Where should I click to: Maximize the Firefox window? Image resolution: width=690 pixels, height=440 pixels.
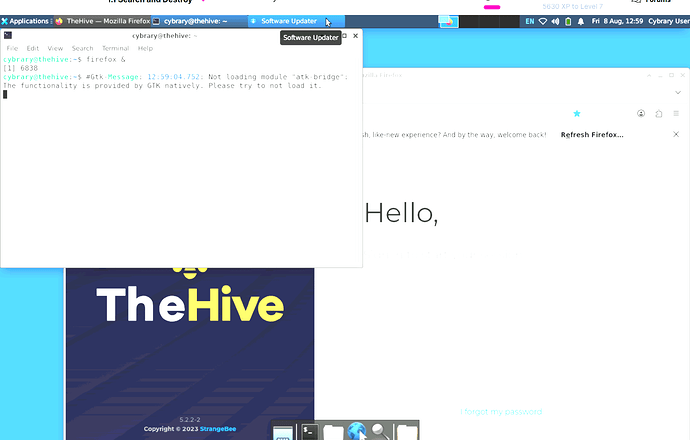(x=672, y=75)
